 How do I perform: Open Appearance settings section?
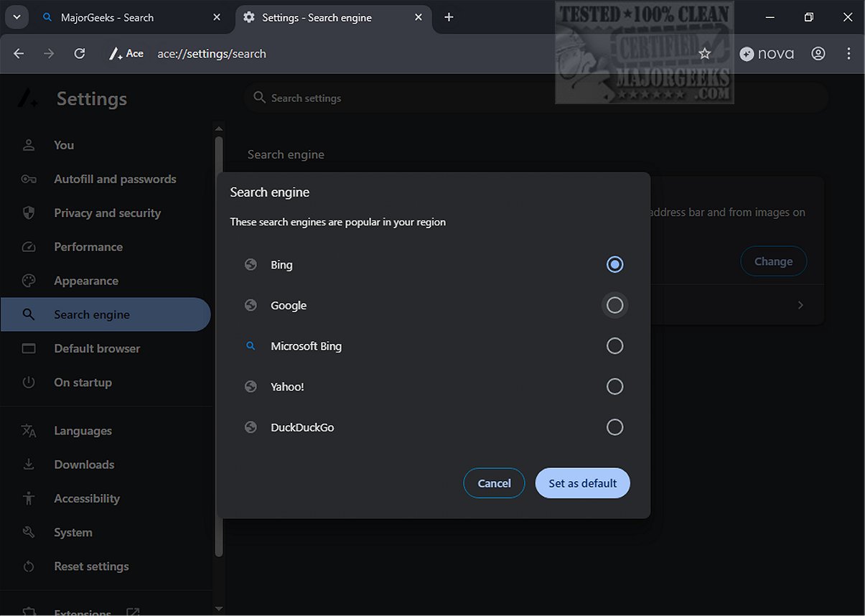106,281
